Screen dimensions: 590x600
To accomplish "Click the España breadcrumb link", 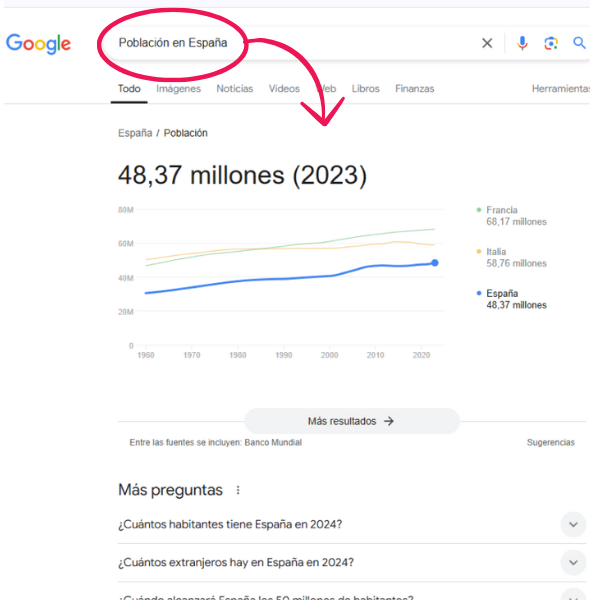I will coord(135,133).
